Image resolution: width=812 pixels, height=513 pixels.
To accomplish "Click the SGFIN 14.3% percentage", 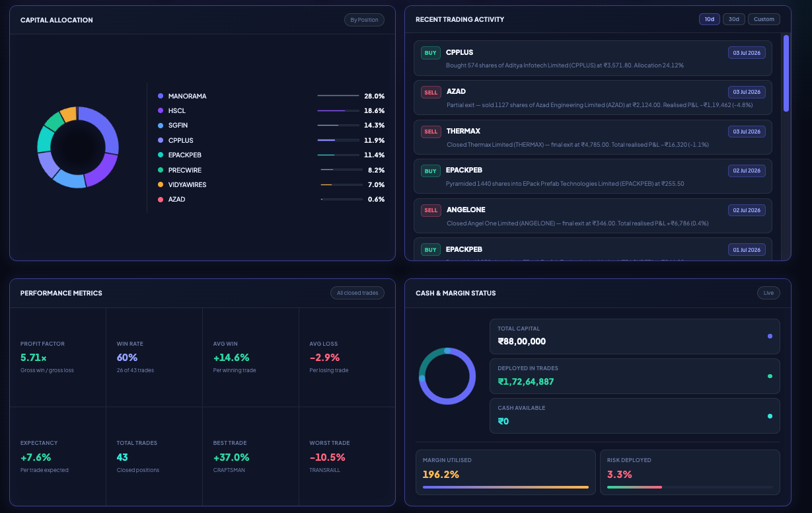I will click(x=374, y=125).
